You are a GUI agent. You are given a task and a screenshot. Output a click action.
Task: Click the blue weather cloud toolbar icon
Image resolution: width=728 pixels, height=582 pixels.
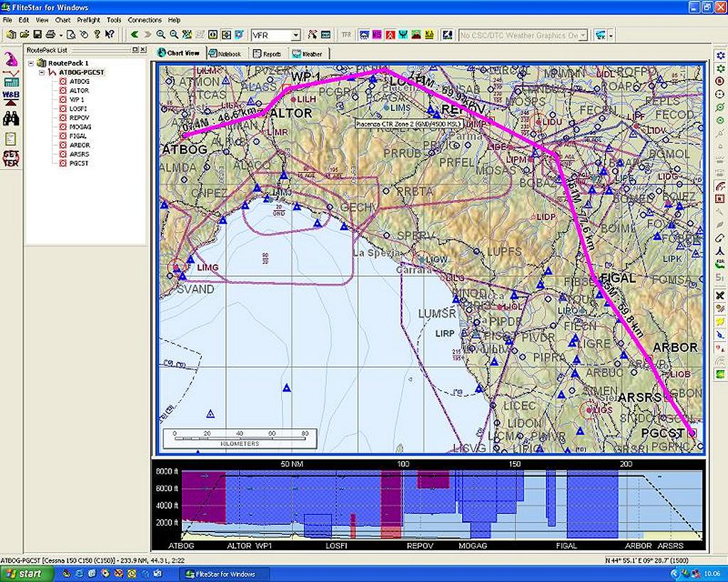(x=365, y=35)
